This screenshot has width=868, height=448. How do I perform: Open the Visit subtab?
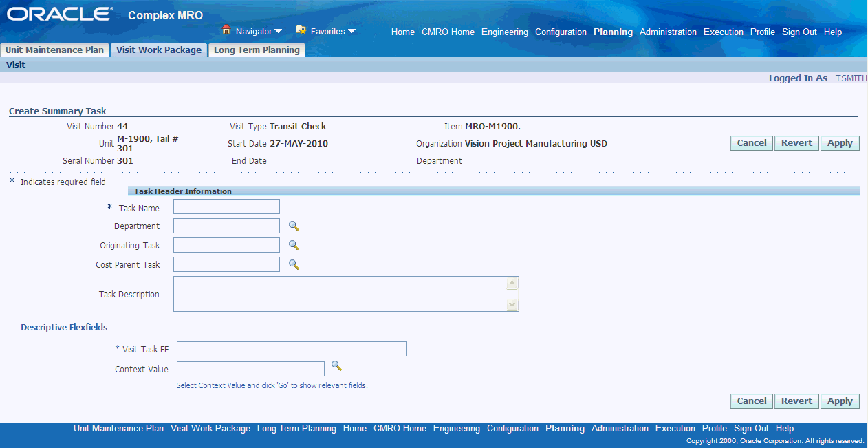16,65
